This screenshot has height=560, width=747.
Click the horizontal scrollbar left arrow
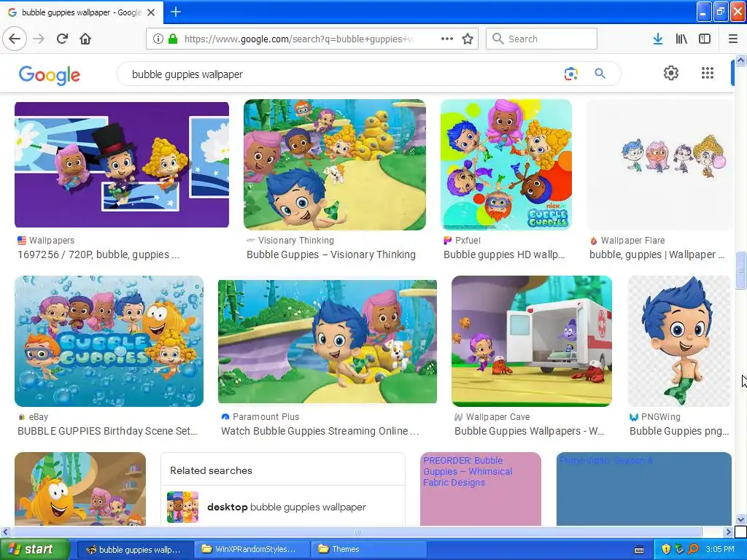pyautogui.click(x=5, y=532)
